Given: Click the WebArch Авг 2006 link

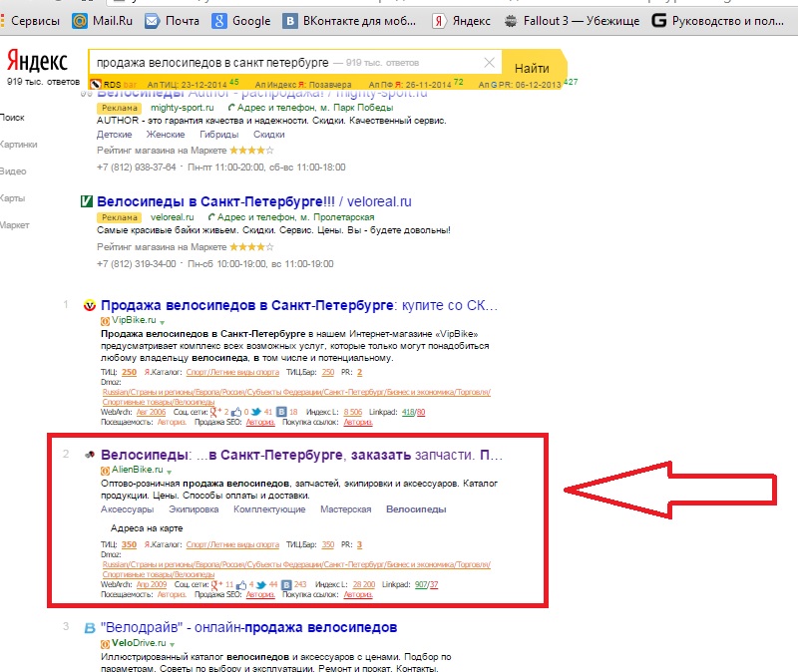Looking at the screenshot, I should 152,412.
